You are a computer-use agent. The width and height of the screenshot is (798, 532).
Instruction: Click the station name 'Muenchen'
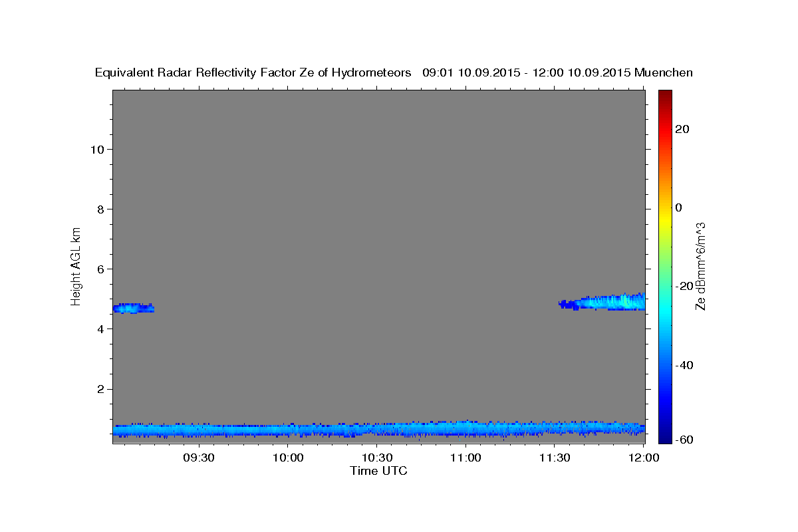point(664,73)
